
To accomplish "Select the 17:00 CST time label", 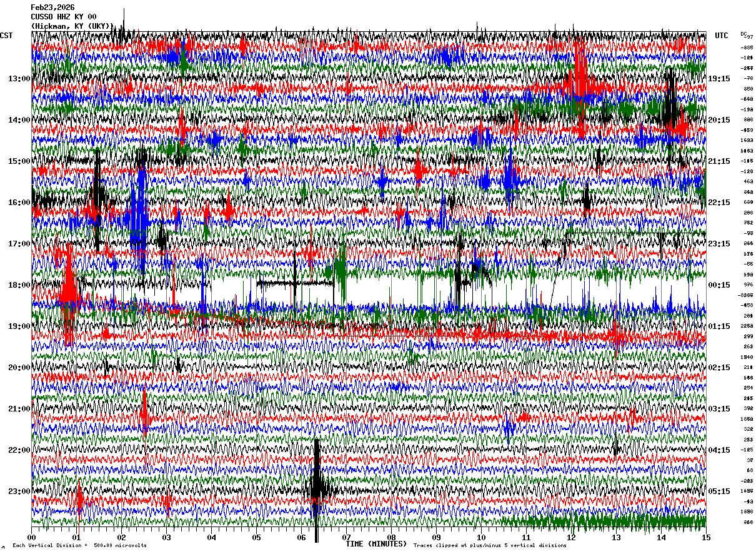I will click(19, 244).
